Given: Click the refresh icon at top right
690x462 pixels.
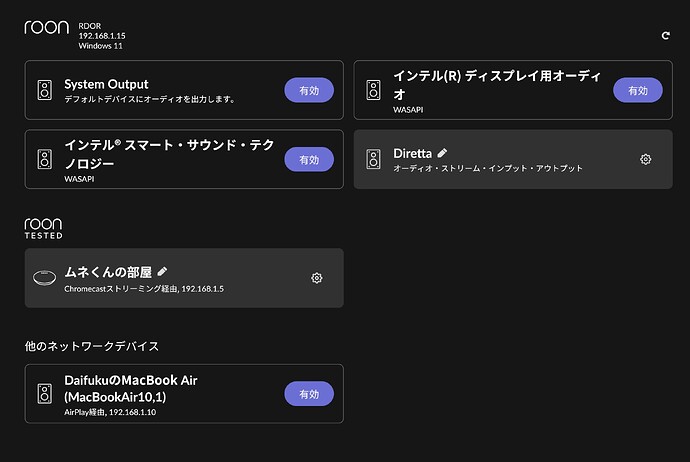Looking at the screenshot, I should [x=666, y=36].
